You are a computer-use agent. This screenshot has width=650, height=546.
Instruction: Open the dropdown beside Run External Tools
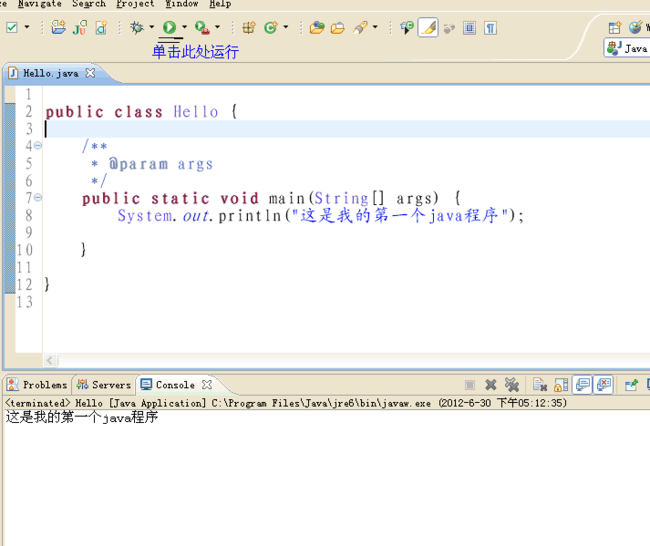tap(217, 27)
